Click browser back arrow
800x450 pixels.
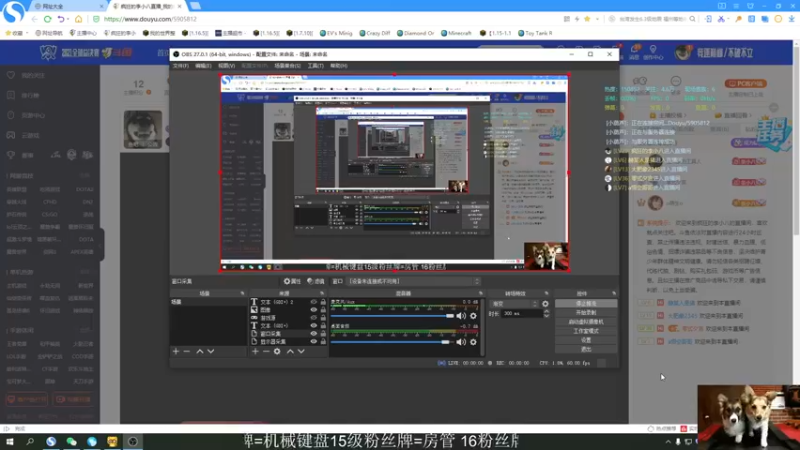pos(34,19)
